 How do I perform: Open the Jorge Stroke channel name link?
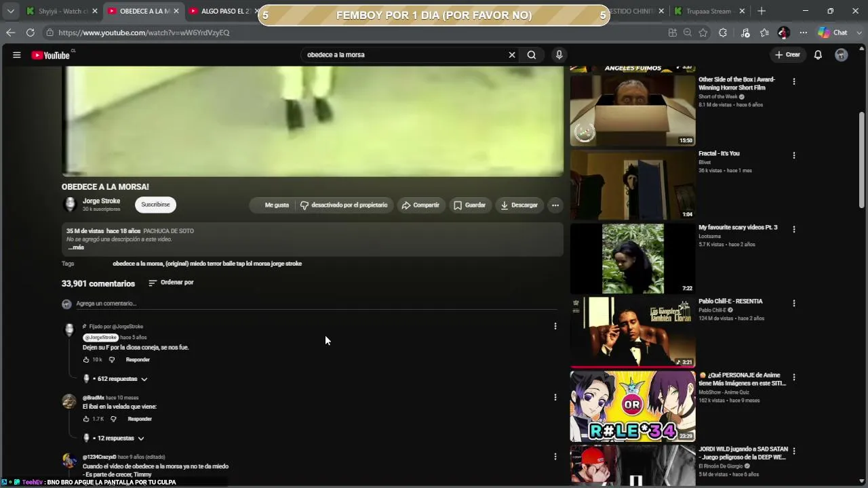(x=101, y=201)
